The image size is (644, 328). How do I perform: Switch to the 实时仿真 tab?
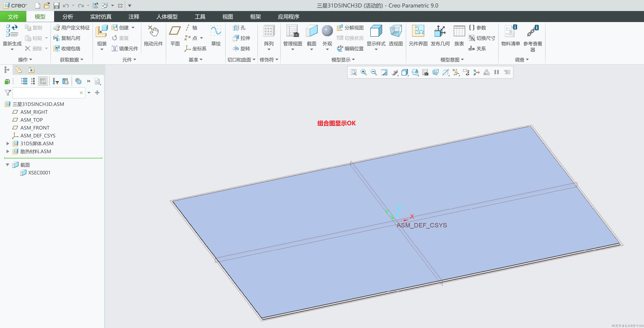click(x=101, y=17)
